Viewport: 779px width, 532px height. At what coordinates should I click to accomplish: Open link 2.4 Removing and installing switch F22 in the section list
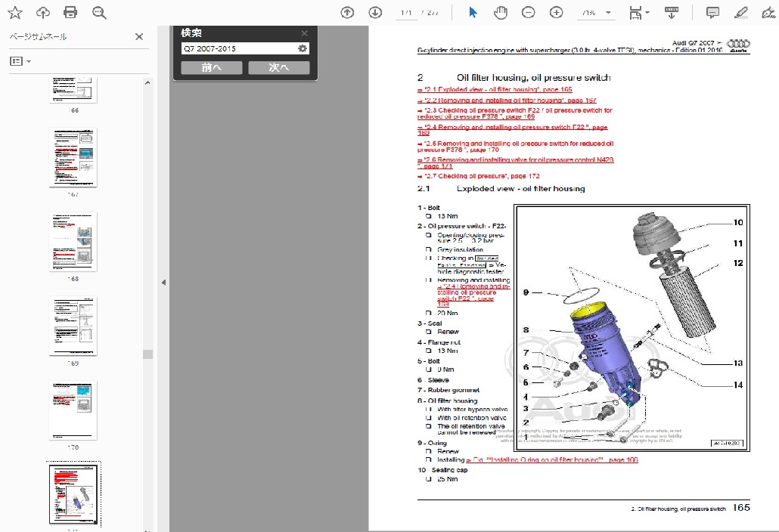click(512, 130)
